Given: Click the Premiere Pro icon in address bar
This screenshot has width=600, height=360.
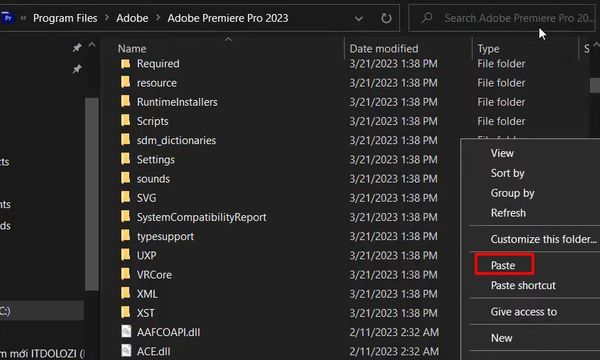Looking at the screenshot, I should pyautogui.click(x=7, y=18).
